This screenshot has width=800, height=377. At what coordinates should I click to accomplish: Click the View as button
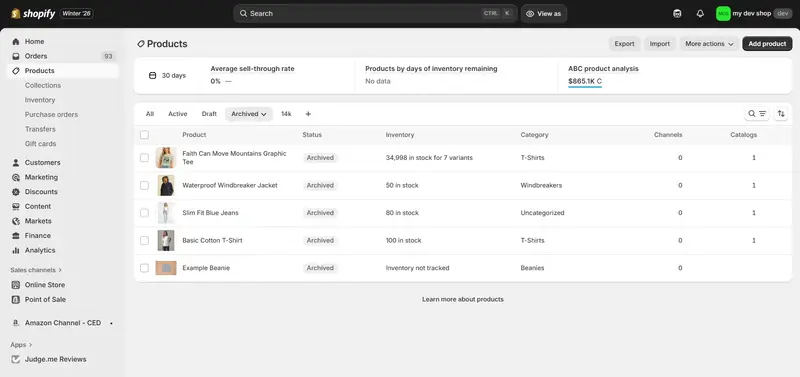coord(544,14)
